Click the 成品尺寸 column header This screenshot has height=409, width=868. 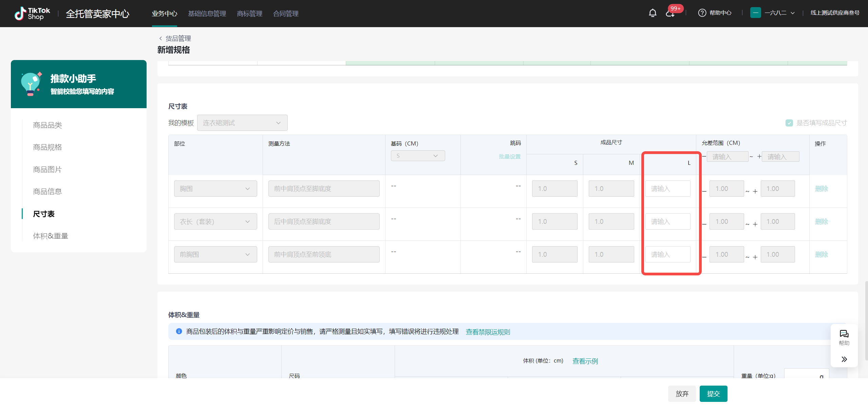pyautogui.click(x=611, y=142)
